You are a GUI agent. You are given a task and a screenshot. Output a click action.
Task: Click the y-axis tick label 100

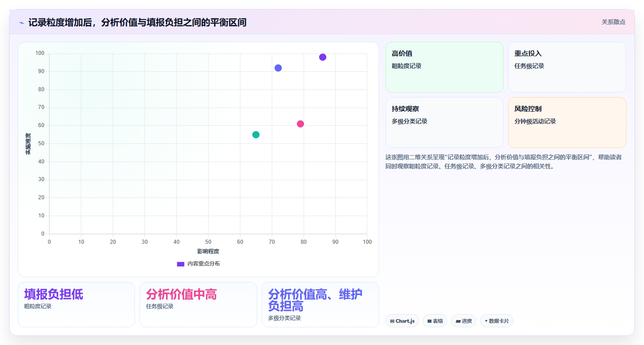(x=40, y=54)
